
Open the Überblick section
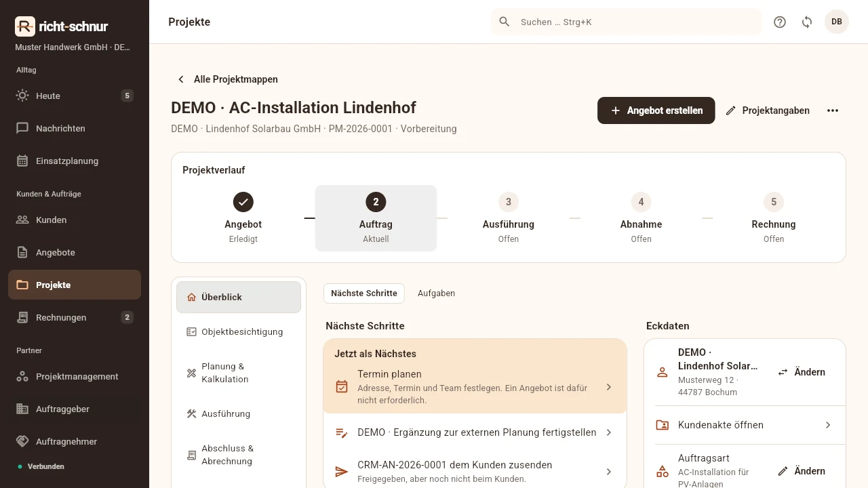[239, 297]
